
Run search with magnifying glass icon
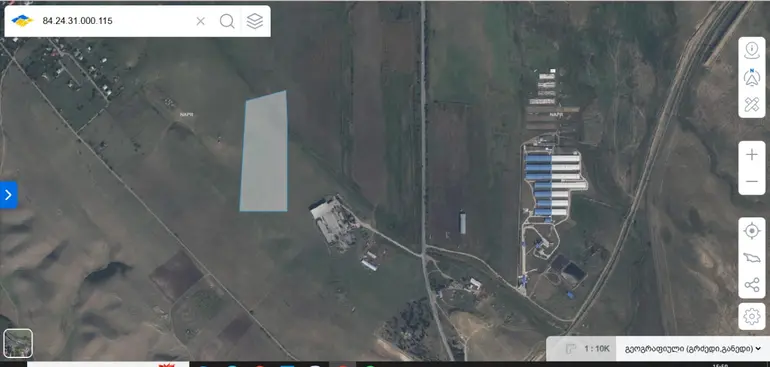tap(227, 21)
